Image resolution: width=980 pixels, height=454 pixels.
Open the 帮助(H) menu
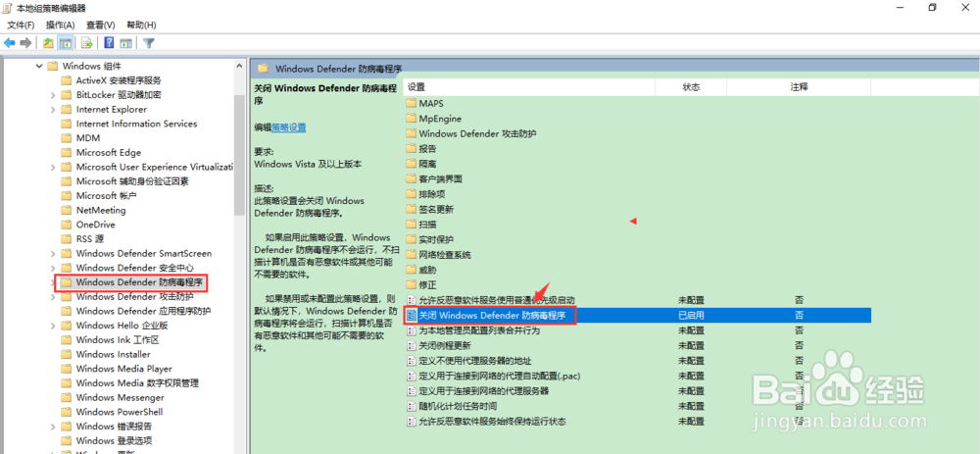[x=141, y=25]
